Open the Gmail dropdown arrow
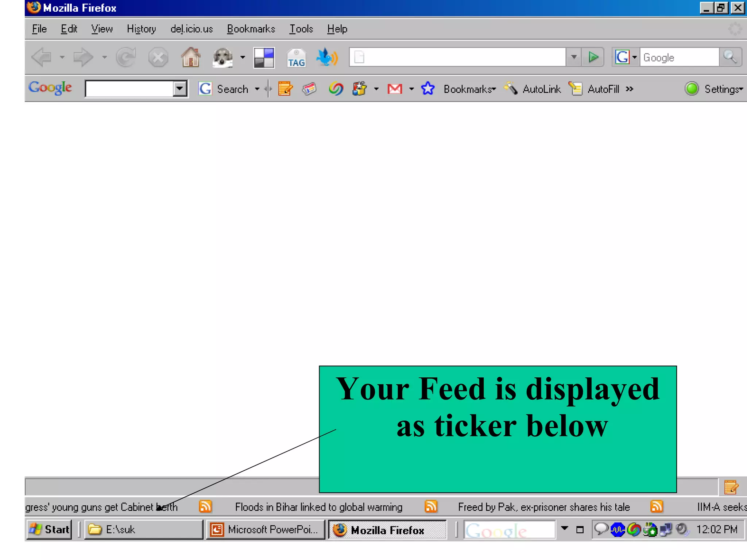Screen dimensions: 747x560 [411, 89]
